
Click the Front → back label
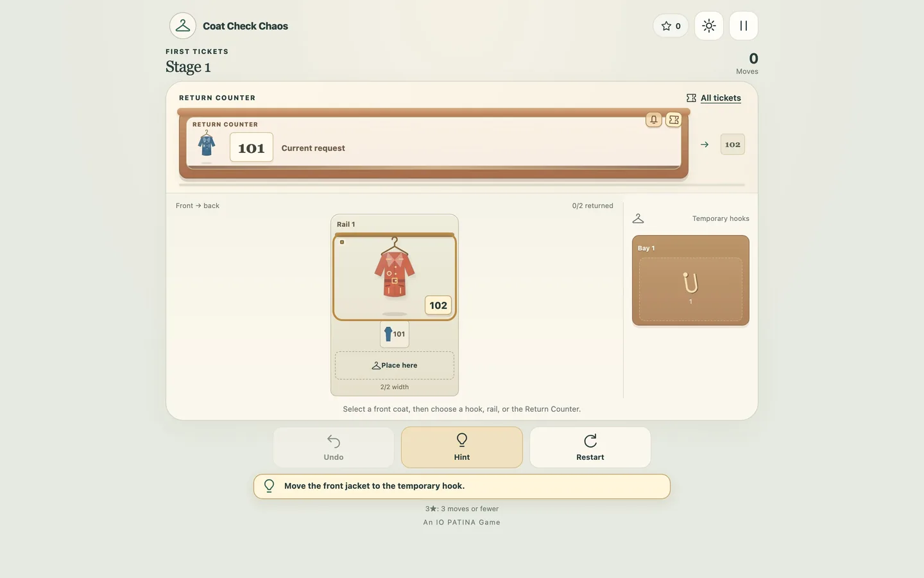pos(198,206)
